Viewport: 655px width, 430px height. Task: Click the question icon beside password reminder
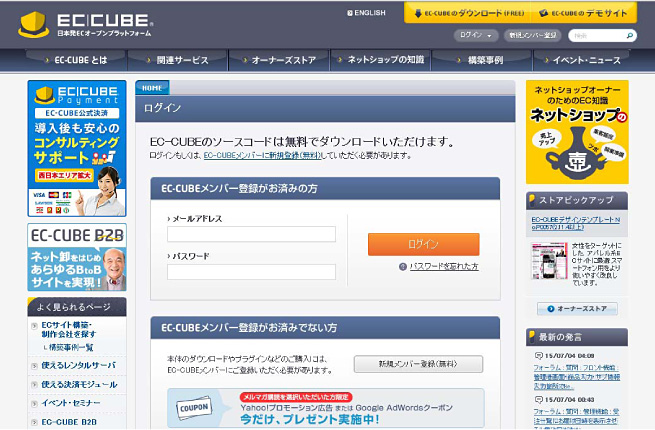403,267
